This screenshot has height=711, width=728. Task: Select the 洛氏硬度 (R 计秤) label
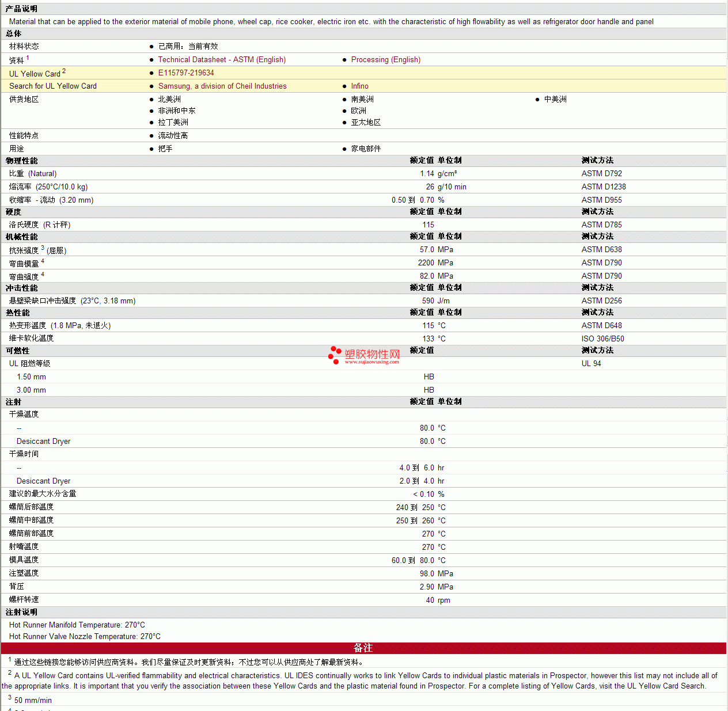[40, 225]
